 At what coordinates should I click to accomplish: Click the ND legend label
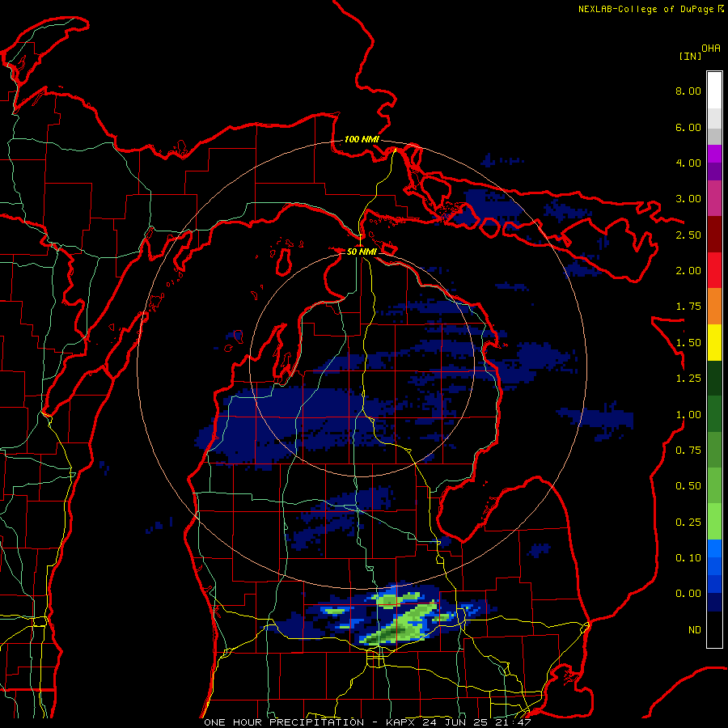pos(695,630)
